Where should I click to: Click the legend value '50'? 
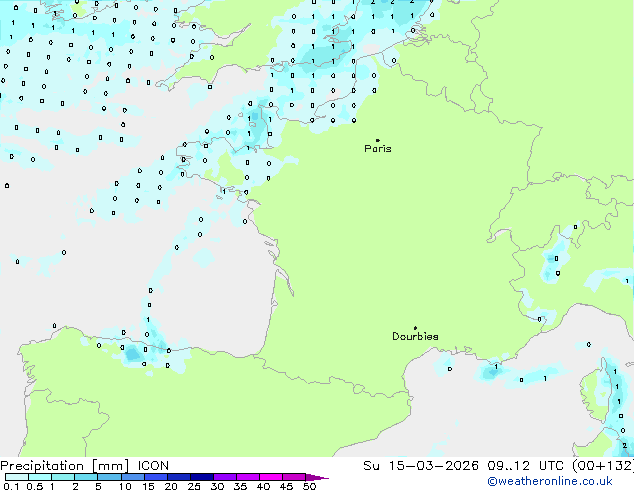[309, 486]
